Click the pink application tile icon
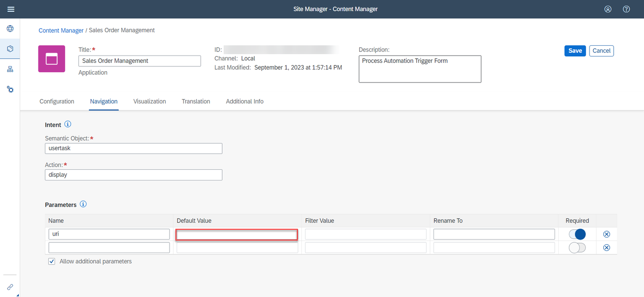644x297 pixels. 51,59
